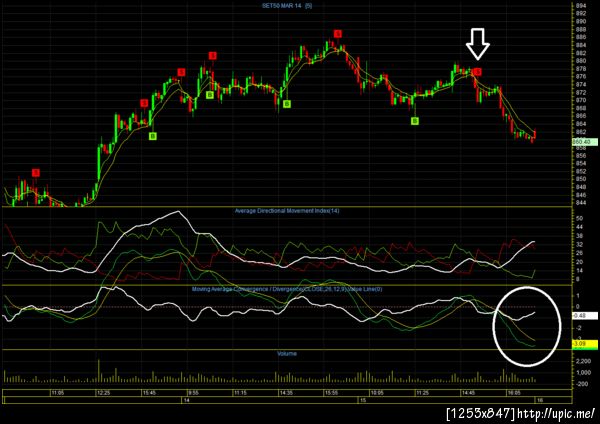The width and height of the screenshot is (600, 424).
Task: Click the green B buy marker near 866
Action: coord(415,121)
